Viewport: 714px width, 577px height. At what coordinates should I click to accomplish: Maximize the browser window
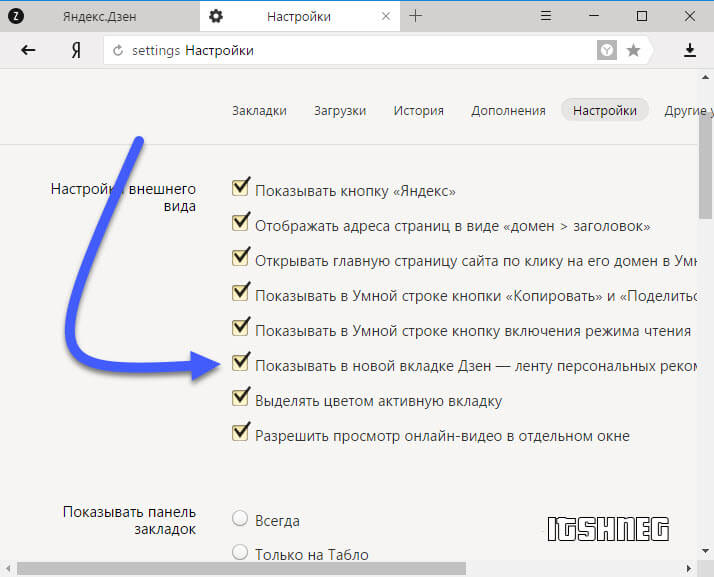[x=642, y=16]
